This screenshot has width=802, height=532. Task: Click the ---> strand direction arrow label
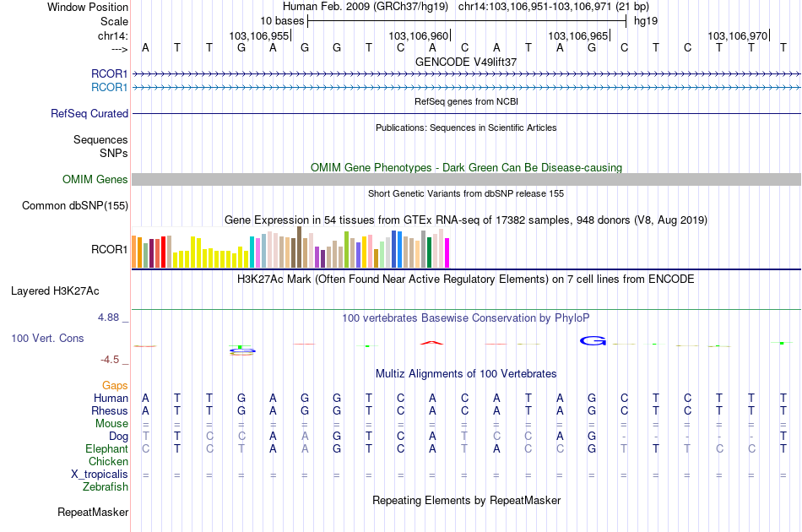pyautogui.click(x=120, y=49)
